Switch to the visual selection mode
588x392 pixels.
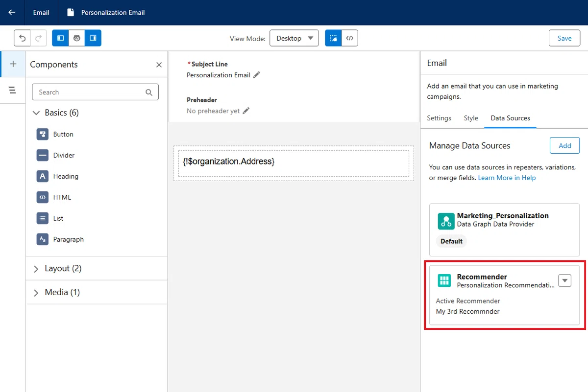[x=333, y=38]
